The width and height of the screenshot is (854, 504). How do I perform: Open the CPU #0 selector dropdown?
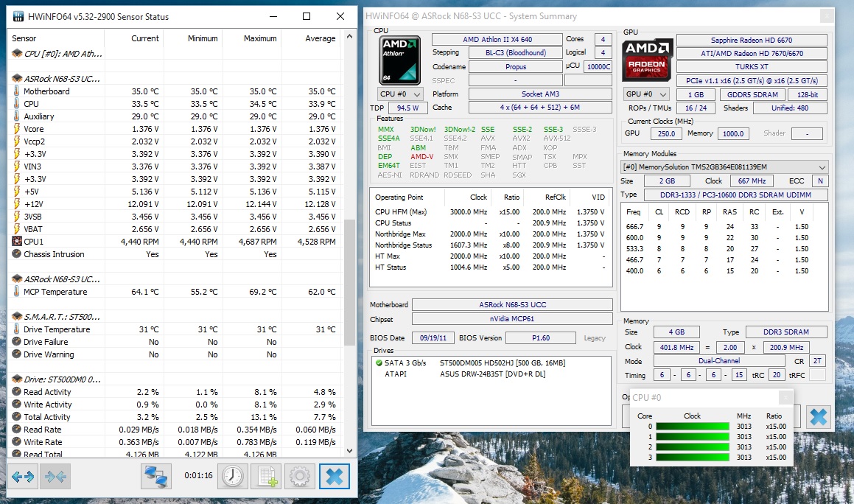[400, 94]
